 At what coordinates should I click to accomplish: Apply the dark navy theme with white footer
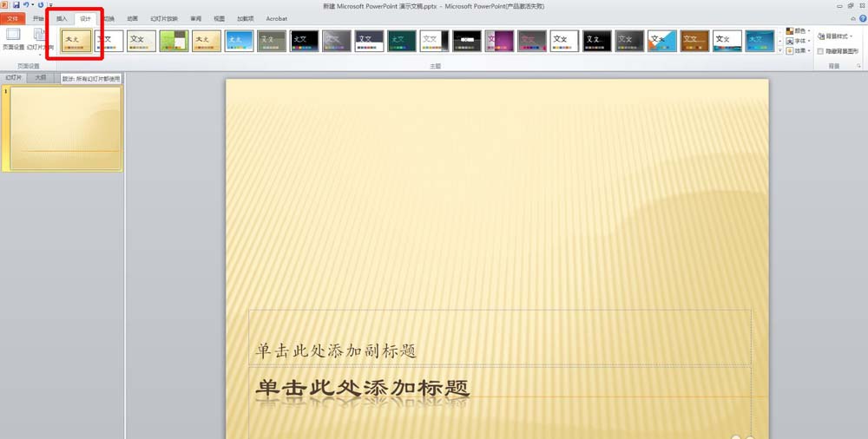[369, 41]
